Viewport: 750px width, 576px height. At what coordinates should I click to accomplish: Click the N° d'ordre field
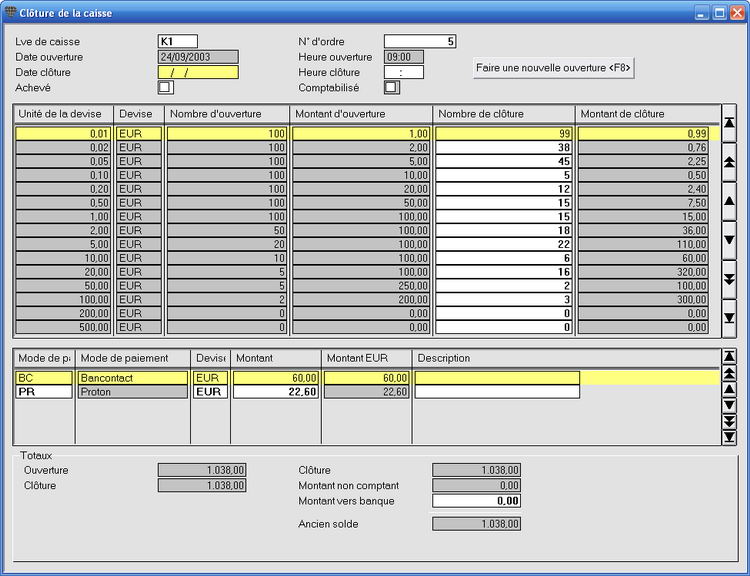click(x=420, y=42)
